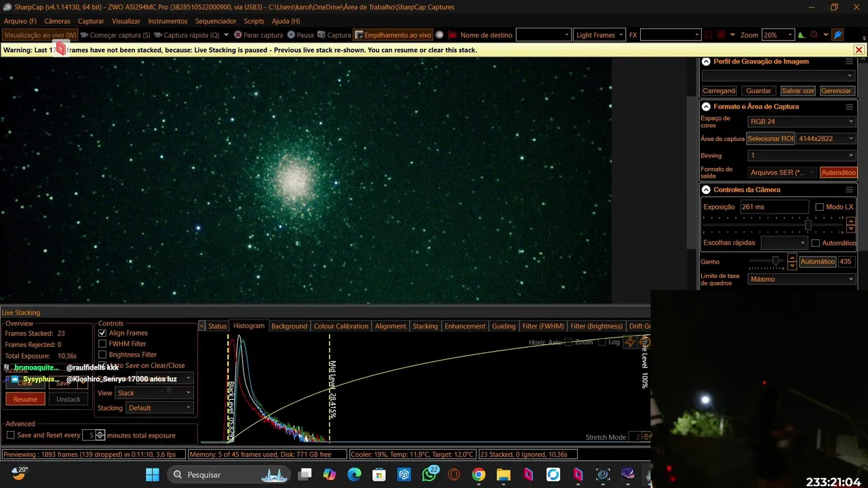Open the Light Frames type dropdown
The height and width of the screenshot is (488, 868).
point(599,35)
